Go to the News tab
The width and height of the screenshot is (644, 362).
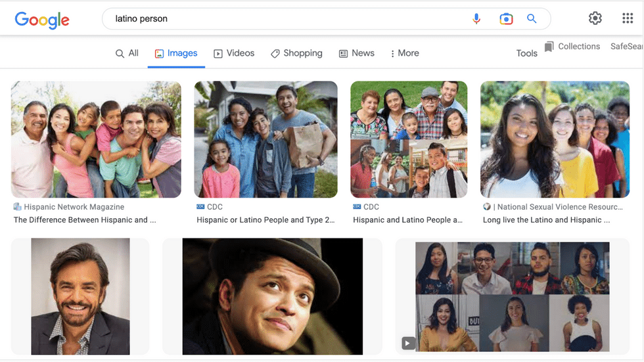click(356, 53)
